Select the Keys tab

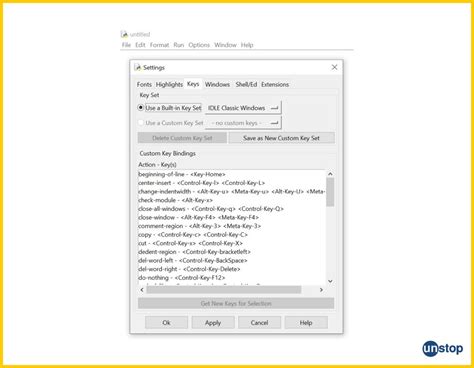click(x=193, y=84)
